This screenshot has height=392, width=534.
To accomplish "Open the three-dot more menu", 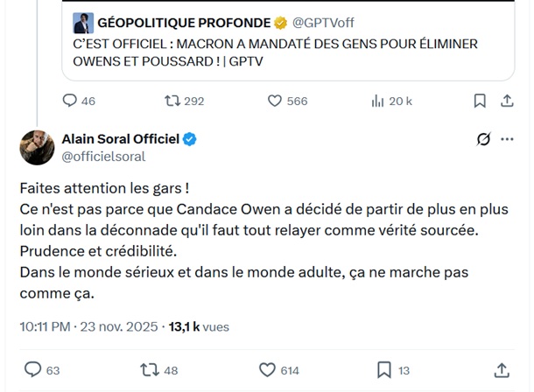I will (x=508, y=139).
